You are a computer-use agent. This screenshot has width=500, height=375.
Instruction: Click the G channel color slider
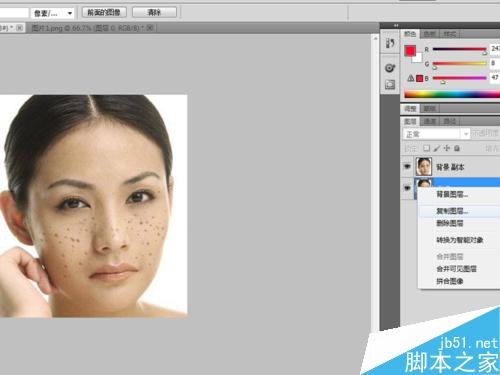tap(459, 64)
